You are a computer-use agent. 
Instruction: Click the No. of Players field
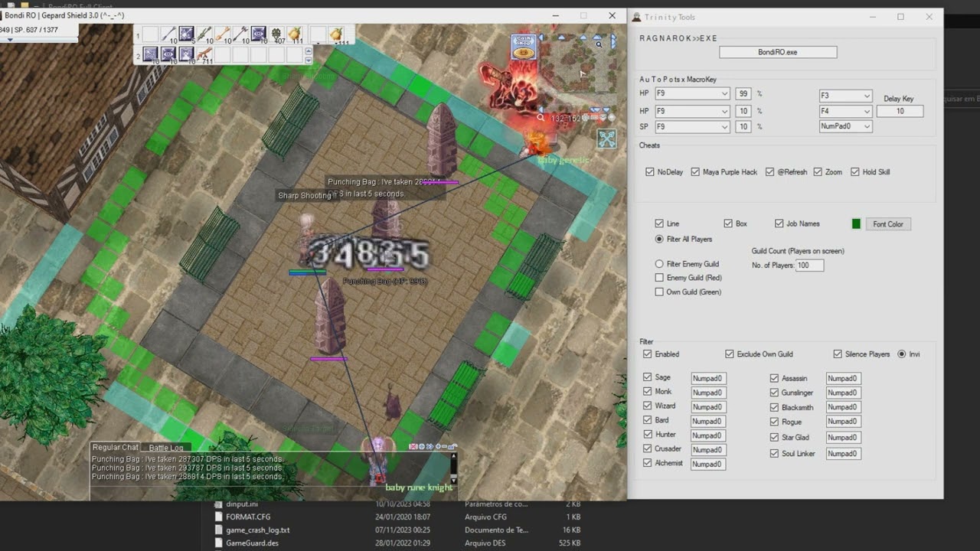coord(809,266)
